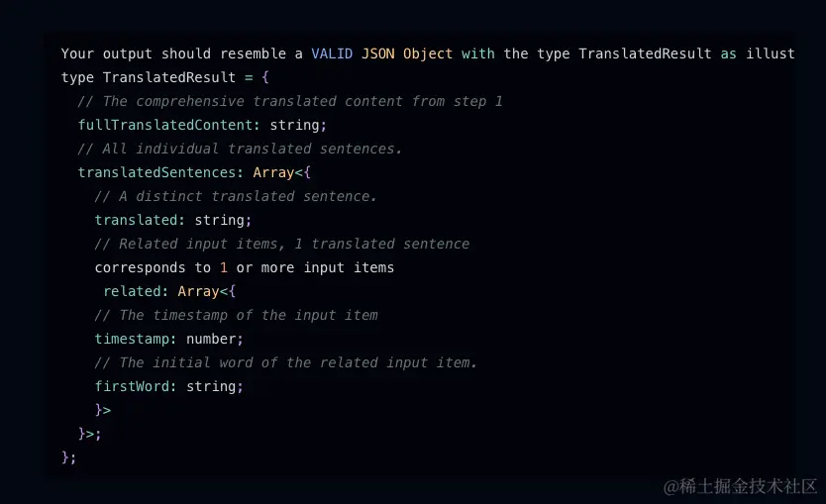
Task: Click the opening curly brace after the equals sign
Action: pos(265,77)
